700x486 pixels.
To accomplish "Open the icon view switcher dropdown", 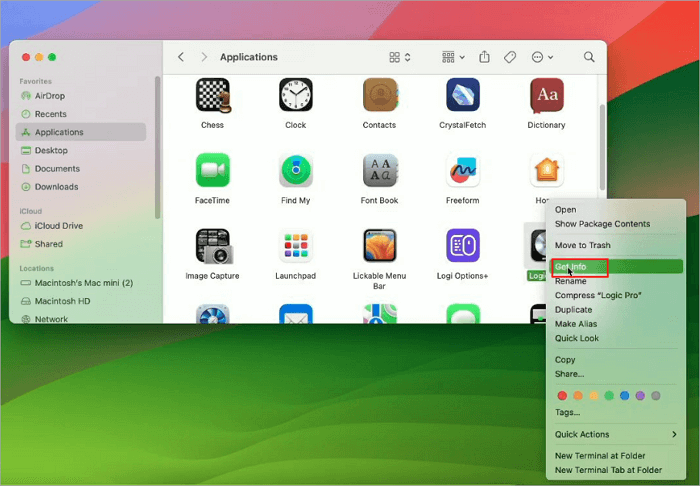I will 400,58.
